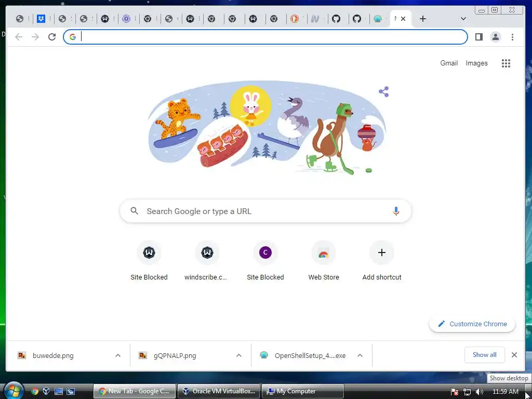Expand options for gQPNALP.png download

239,355
